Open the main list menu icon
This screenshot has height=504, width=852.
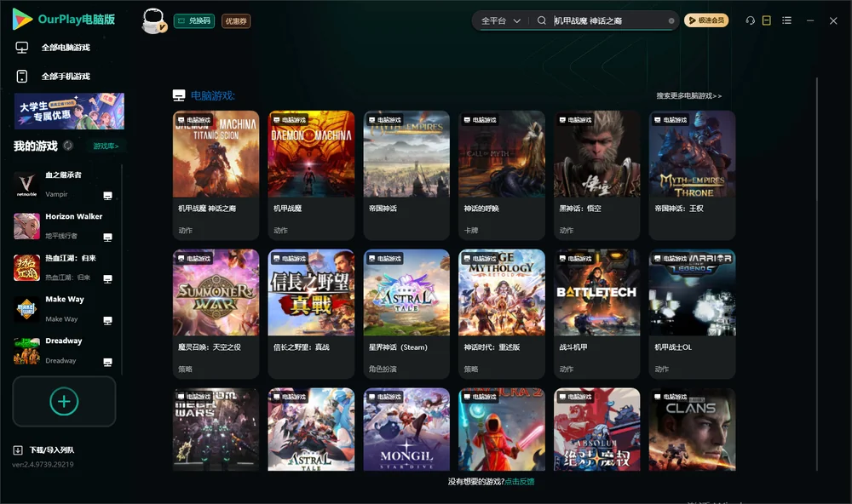786,20
